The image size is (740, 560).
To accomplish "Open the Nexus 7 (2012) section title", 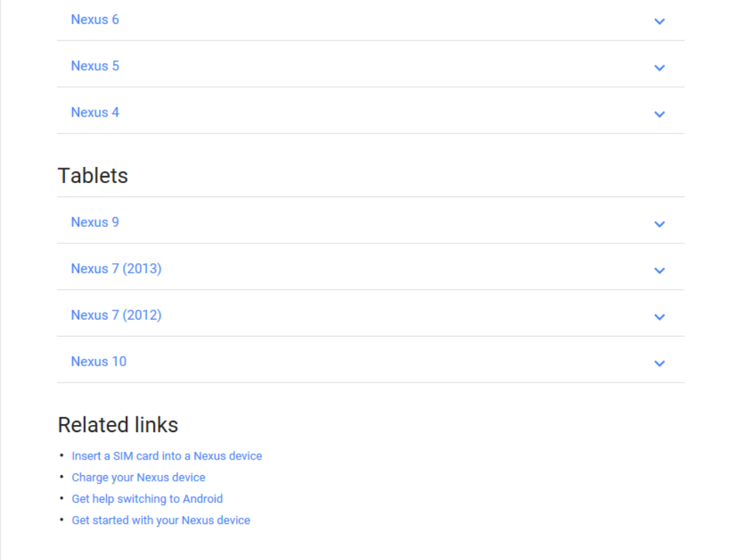I will (x=116, y=315).
